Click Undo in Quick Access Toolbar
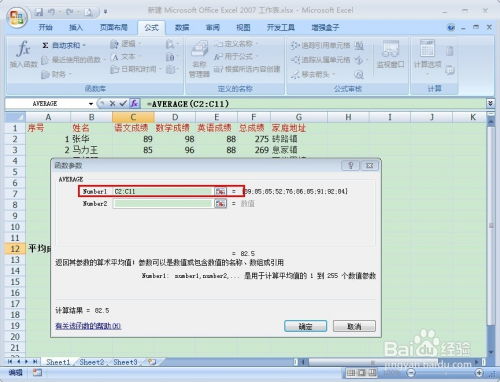The height and width of the screenshot is (382, 500). [52, 12]
